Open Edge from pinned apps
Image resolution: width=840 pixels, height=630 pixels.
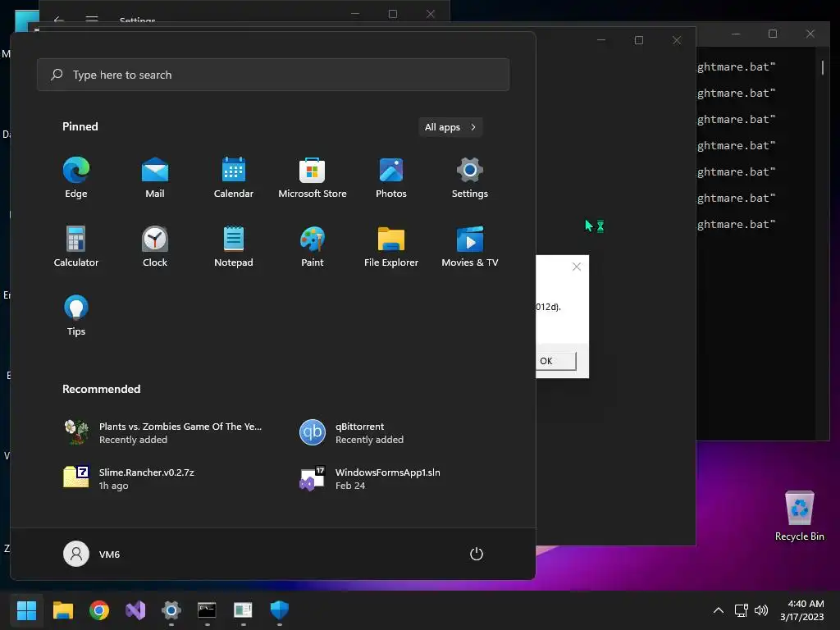pos(76,178)
